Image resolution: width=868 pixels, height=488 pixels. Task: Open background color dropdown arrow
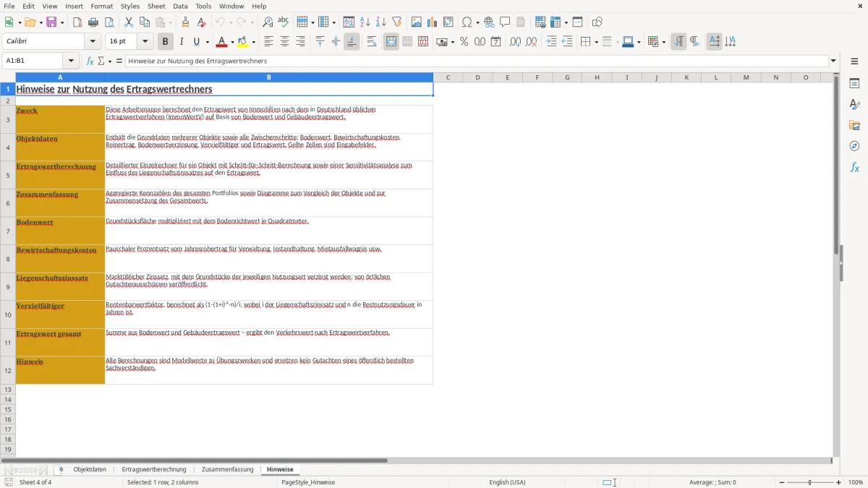coord(253,42)
